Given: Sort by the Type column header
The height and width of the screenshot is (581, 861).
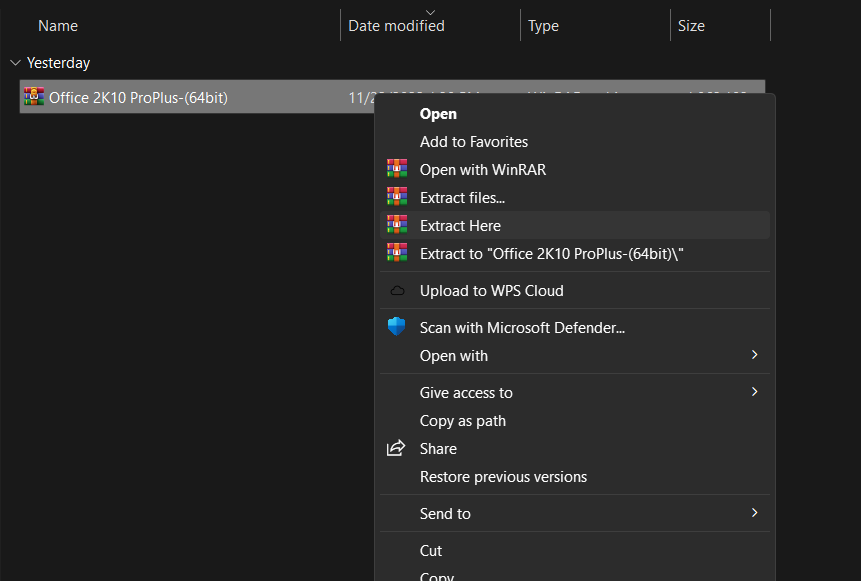Looking at the screenshot, I should [543, 26].
